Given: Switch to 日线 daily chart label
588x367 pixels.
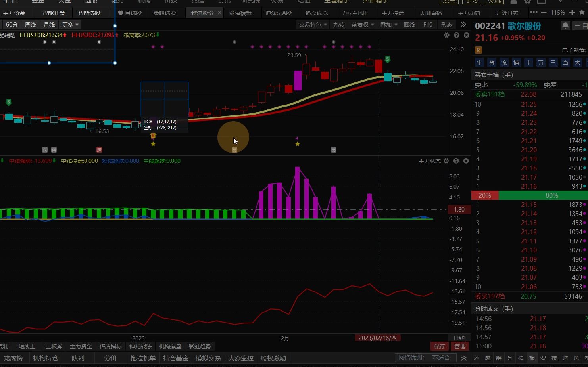Looking at the screenshot, I should click(x=459, y=338).
